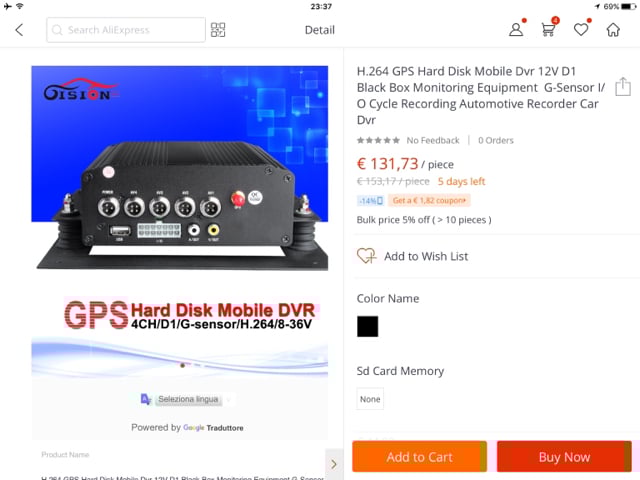
Task: Select the None Sd Card Memory option
Action: pos(370,399)
